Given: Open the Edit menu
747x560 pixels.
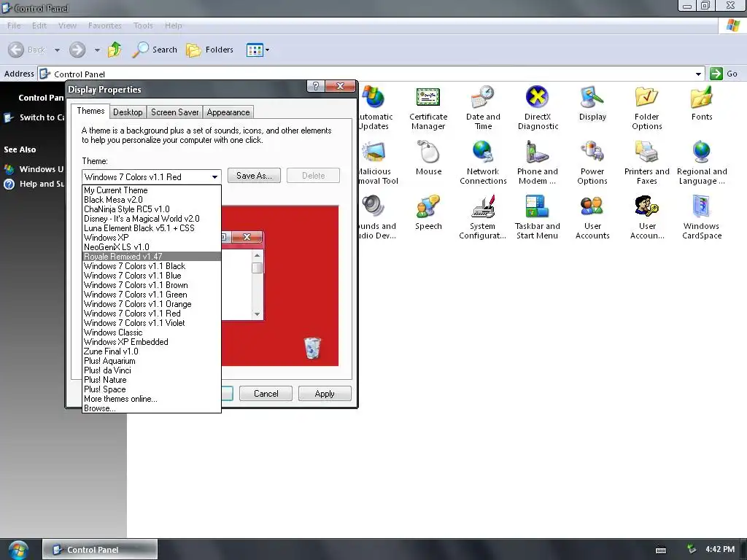Looking at the screenshot, I should (39, 26).
